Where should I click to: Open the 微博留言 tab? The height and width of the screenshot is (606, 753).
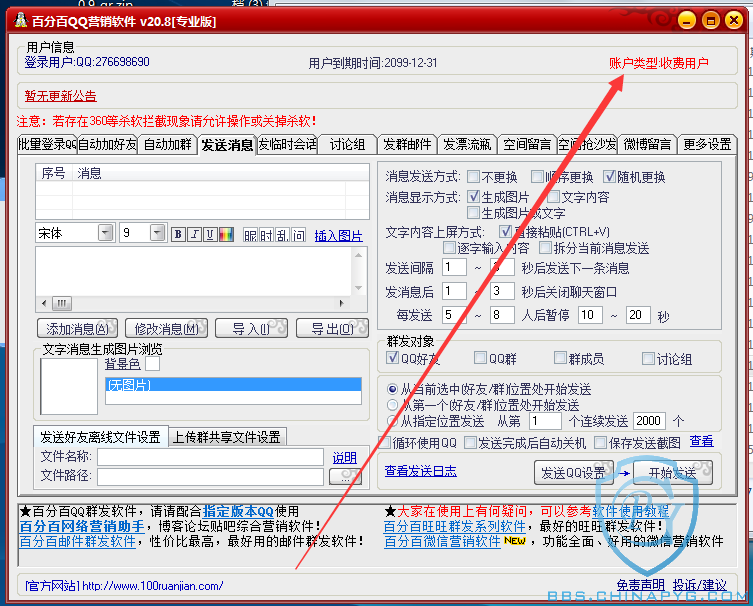(647, 145)
